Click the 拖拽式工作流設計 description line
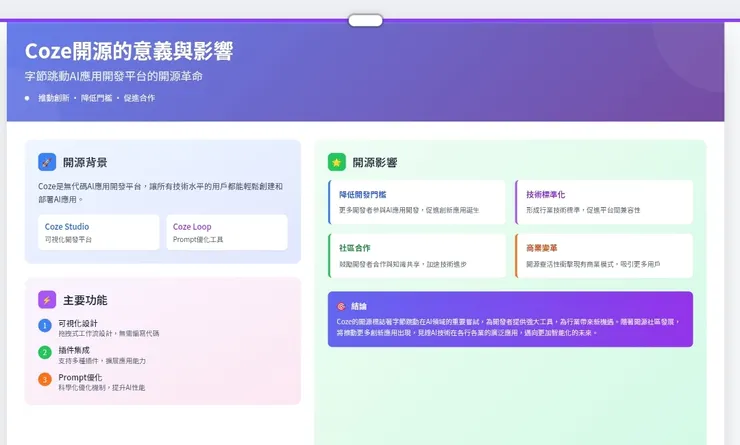Screen dimensions: 740x445 [x=109, y=334]
